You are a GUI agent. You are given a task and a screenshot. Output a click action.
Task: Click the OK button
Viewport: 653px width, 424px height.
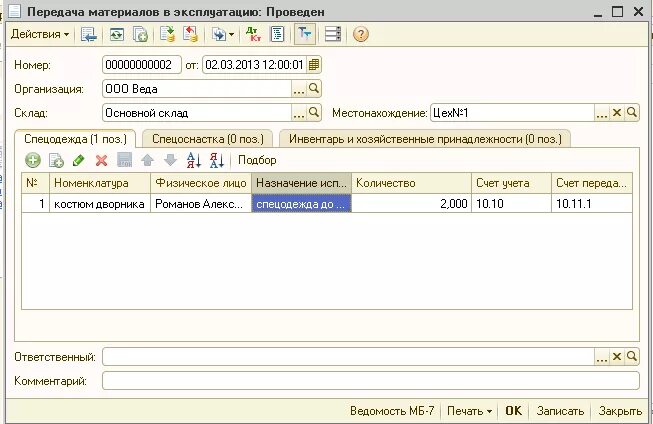pos(513,411)
